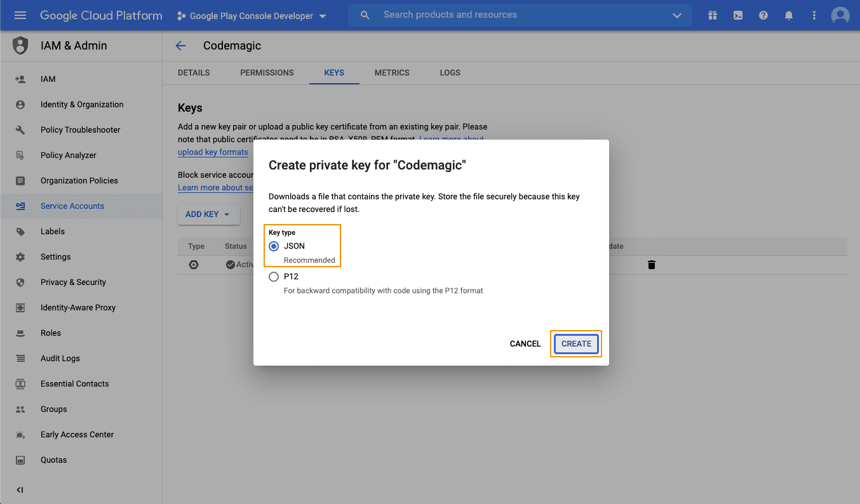Open the Google apps grid icon
This screenshot has width=860, height=504.
pos(712,15)
